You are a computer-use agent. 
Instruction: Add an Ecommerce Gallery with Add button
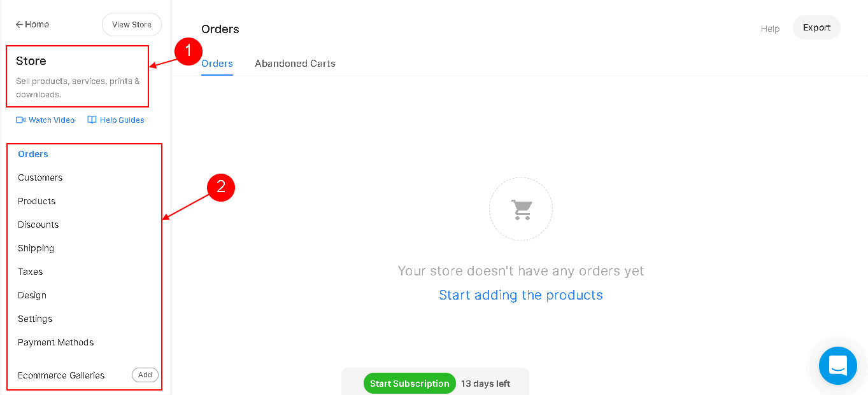point(145,375)
